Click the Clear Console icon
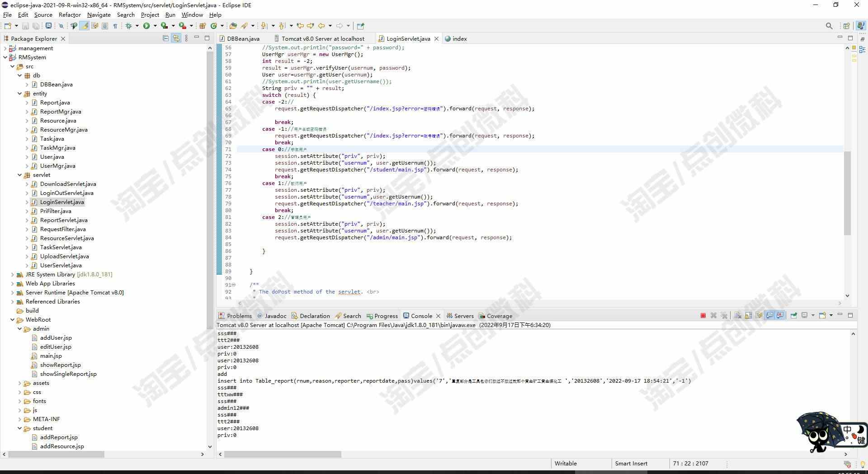 pos(738,316)
